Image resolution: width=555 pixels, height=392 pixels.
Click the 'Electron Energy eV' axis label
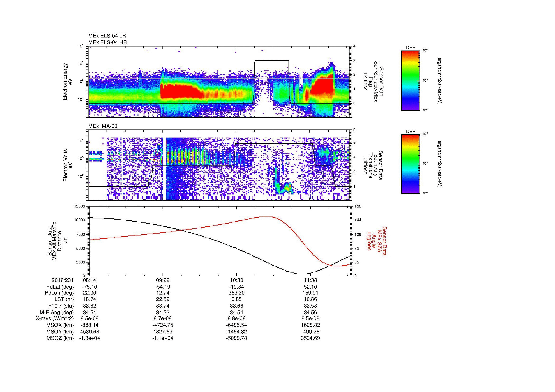pyautogui.click(x=68, y=82)
